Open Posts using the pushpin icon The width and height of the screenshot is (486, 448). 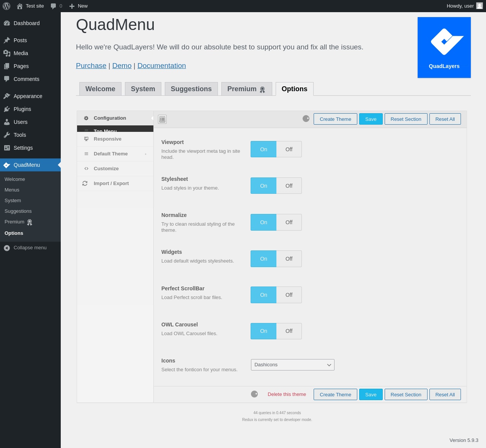(x=7, y=40)
